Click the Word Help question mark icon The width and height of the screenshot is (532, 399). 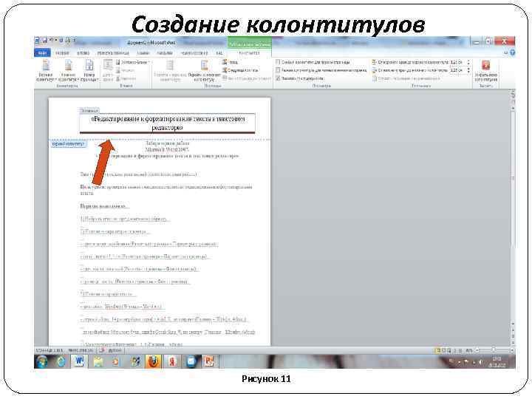pyautogui.click(x=512, y=52)
